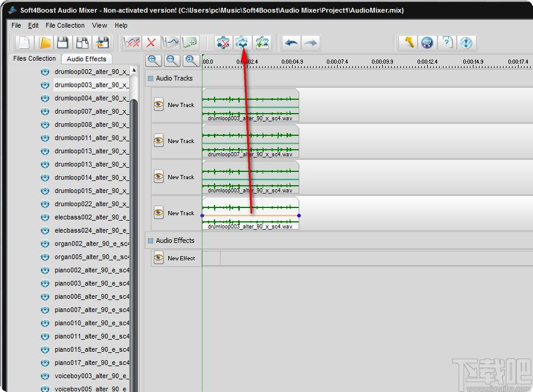Click timeline ruler at 0:00:07.4 mark
The height and width of the screenshot is (392, 533).
337,62
